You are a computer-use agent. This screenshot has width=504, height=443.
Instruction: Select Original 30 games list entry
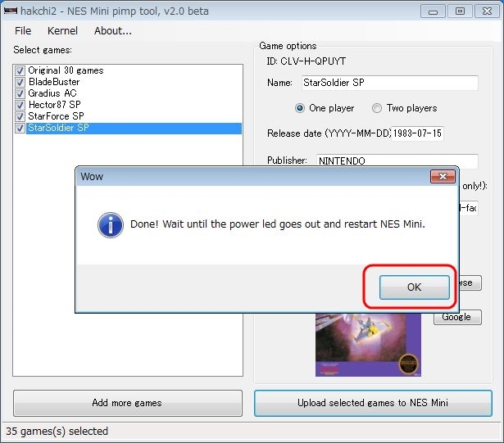pos(66,70)
